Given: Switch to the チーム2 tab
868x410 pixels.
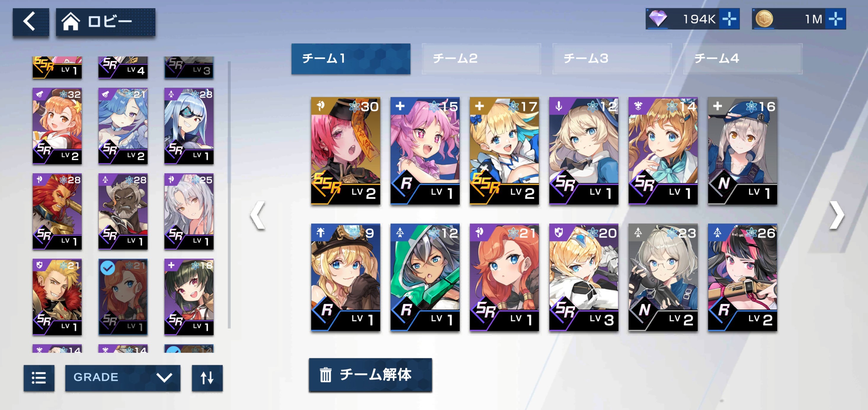Looking at the screenshot, I should click(x=481, y=59).
